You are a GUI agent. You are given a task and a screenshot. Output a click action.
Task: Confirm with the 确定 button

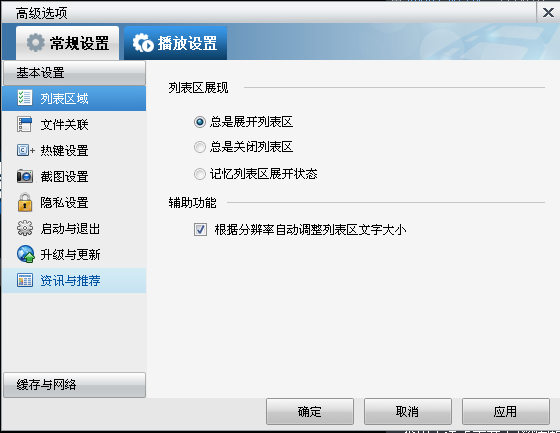tap(310, 412)
